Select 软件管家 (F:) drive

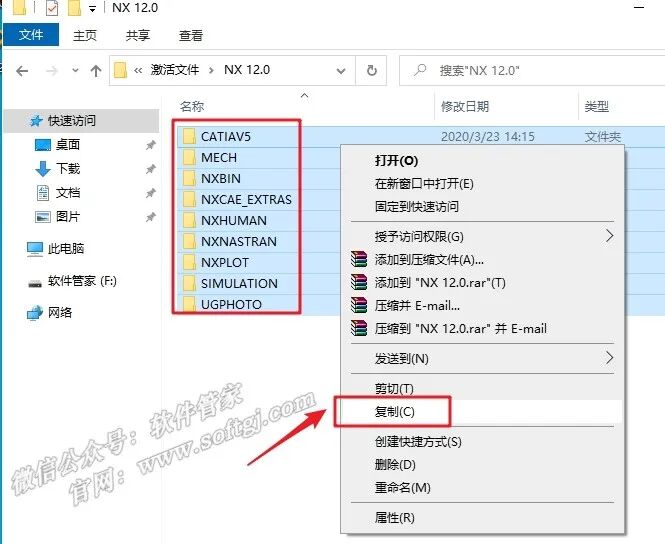[82, 281]
